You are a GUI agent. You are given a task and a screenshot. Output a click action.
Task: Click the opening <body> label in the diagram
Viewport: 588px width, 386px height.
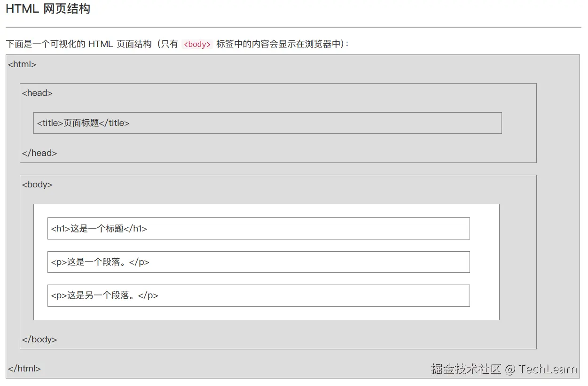37,185
